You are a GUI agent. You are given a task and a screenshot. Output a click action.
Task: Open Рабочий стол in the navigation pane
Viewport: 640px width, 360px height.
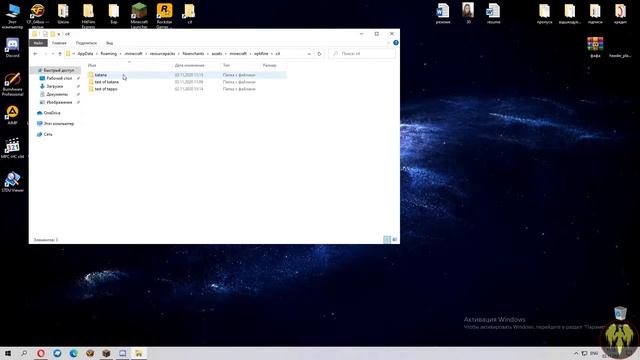[59, 78]
